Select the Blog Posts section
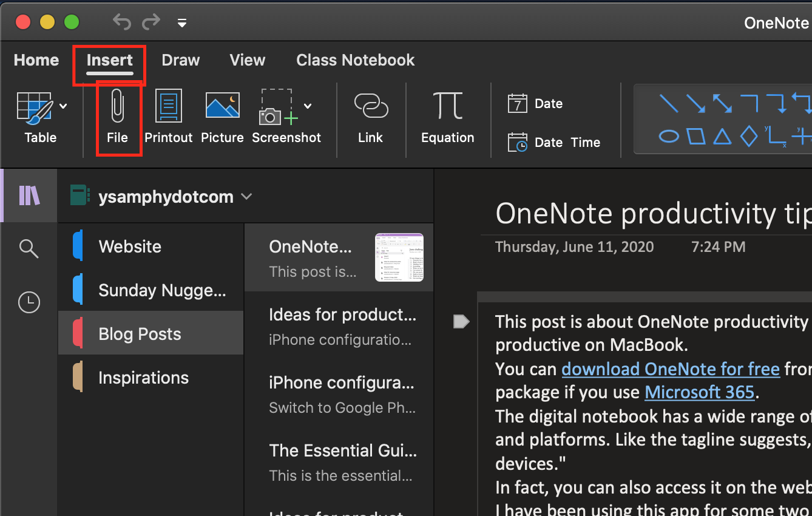The height and width of the screenshot is (516, 812). (151, 334)
